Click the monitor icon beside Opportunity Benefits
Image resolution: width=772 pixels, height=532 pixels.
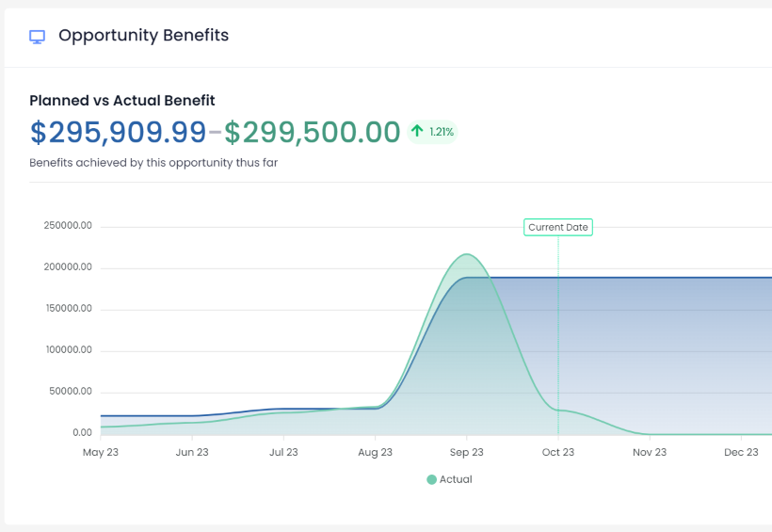point(38,37)
